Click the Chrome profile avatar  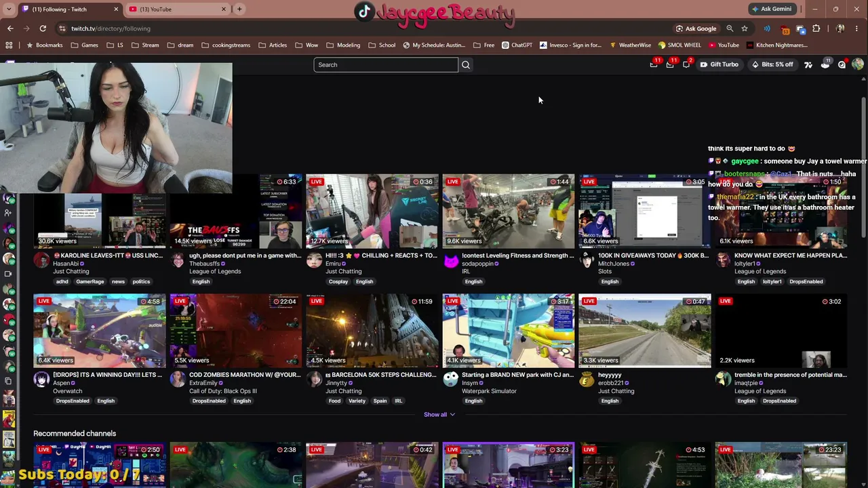pos(841,28)
